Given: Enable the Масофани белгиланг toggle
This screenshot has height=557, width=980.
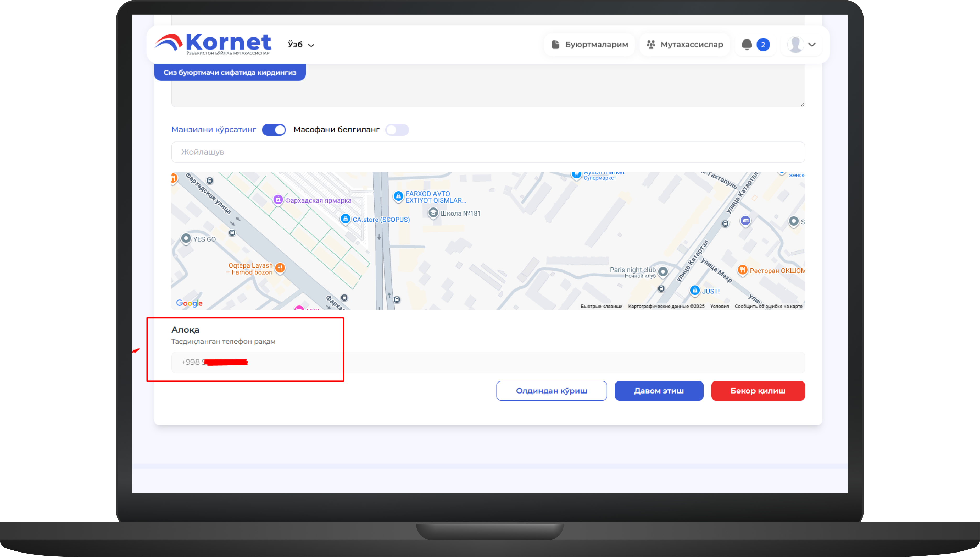Looking at the screenshot, I should click(397, 130).
